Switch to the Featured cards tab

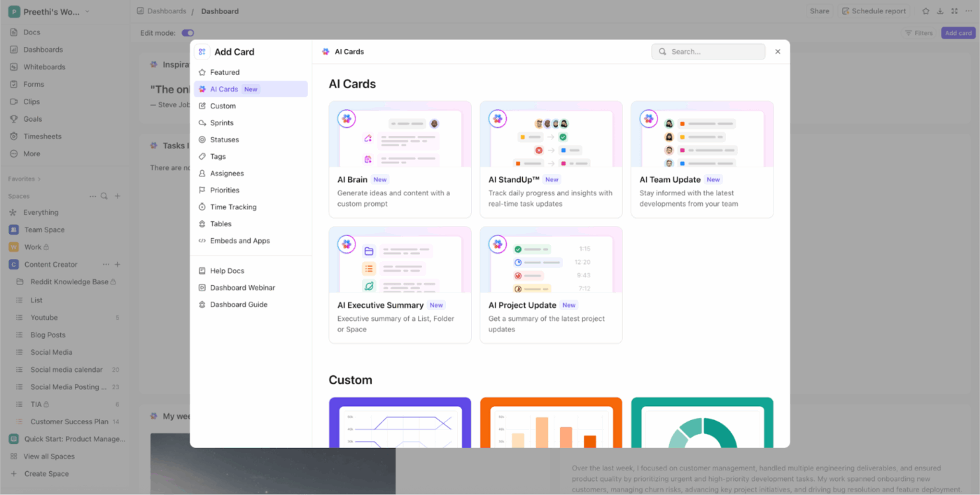[224, 71]
